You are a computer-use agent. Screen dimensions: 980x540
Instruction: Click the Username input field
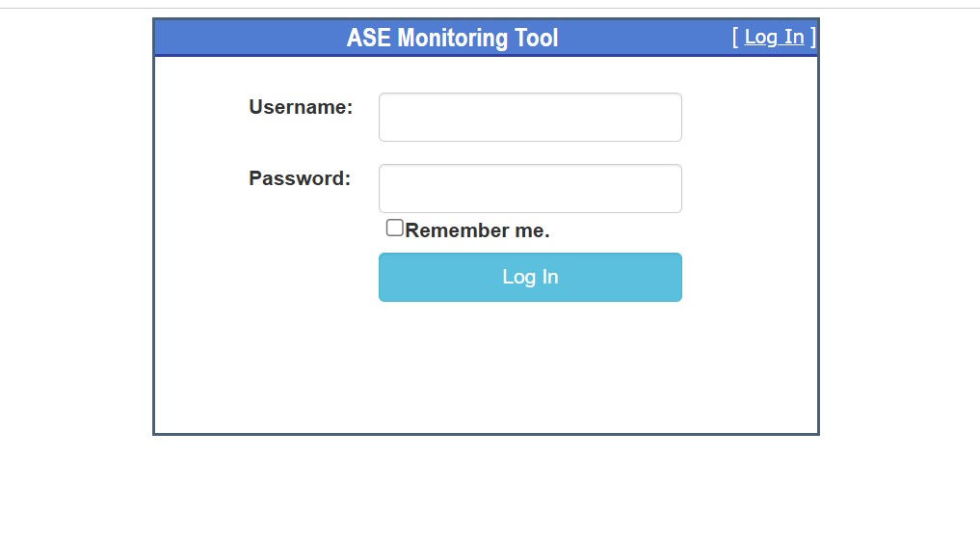tap(530, 117)
